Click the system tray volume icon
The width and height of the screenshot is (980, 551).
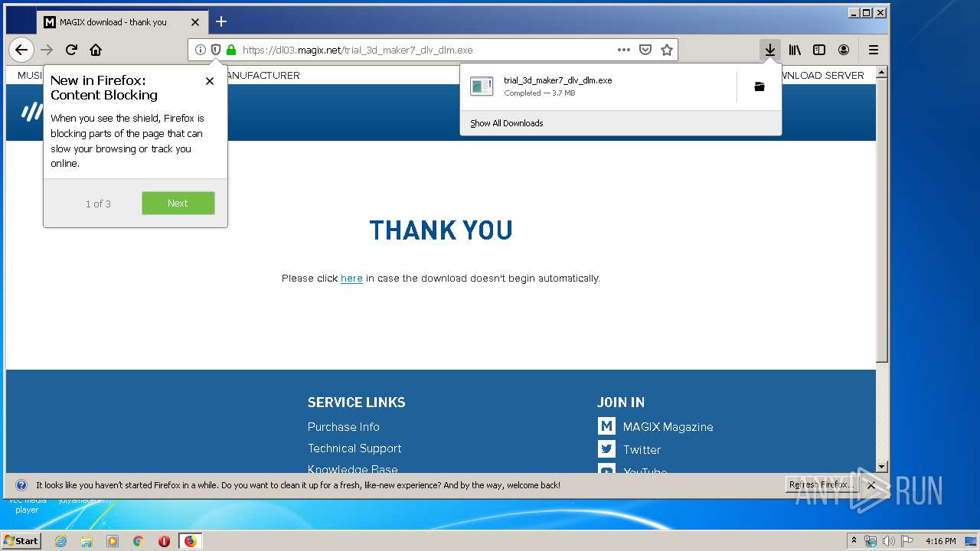click(x=888, y=541)
